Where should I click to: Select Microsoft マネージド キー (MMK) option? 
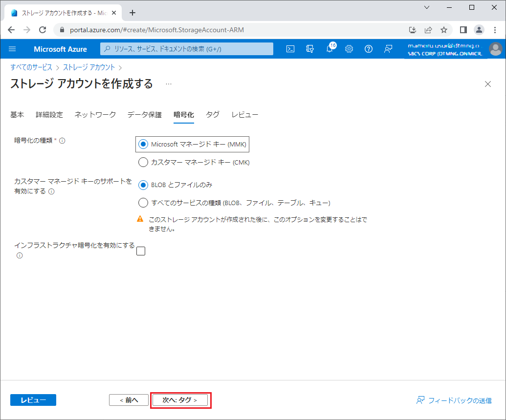point(143,145)
